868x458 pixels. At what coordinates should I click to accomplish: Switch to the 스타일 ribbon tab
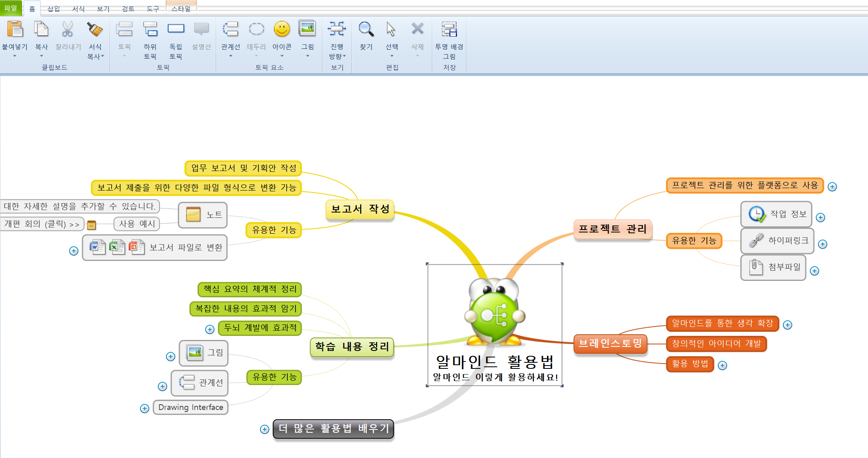pyautogui.click(x=181, y=8)
